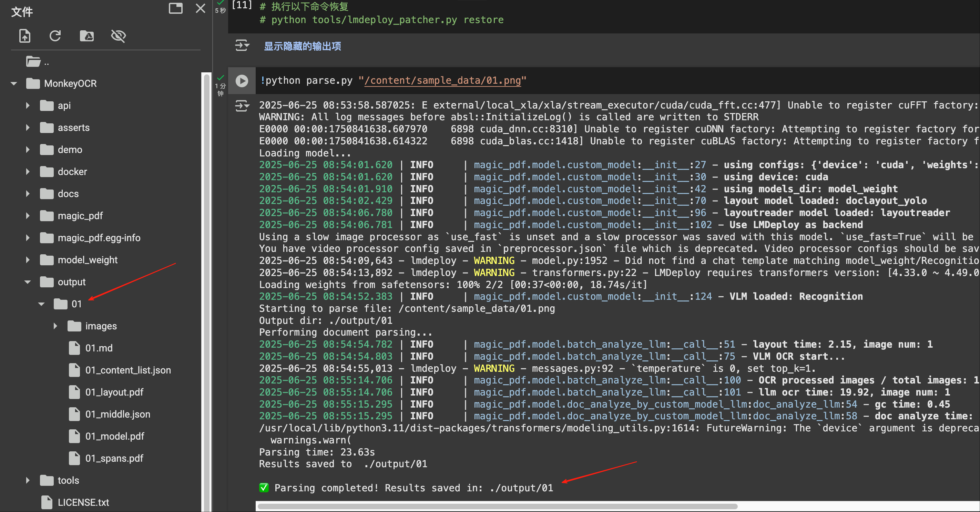Open 01_layout.pdf file
The height and width of the screenshot is (512, 980).
click(114, 392)
